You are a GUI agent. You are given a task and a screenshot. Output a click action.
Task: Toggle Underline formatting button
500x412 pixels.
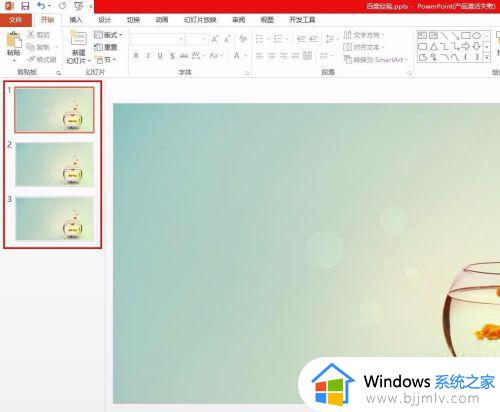(160, 56)
